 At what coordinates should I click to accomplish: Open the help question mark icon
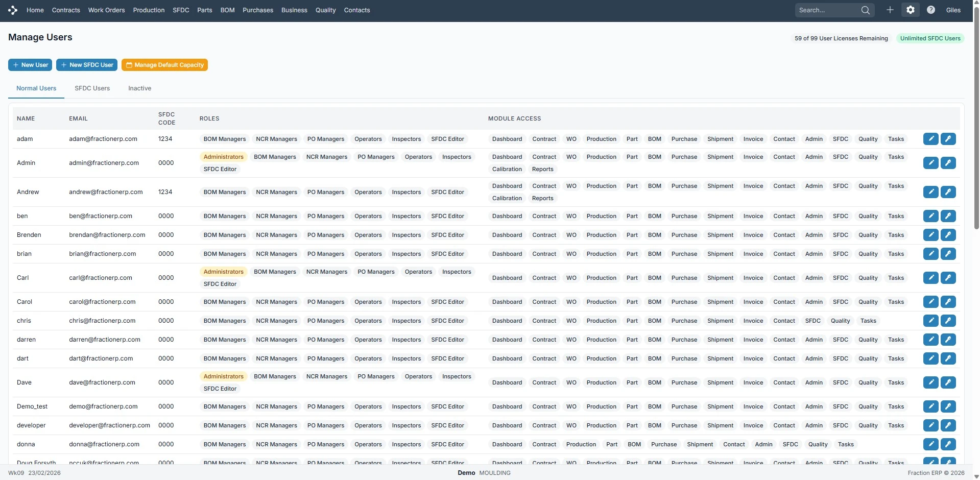point(931,10)
